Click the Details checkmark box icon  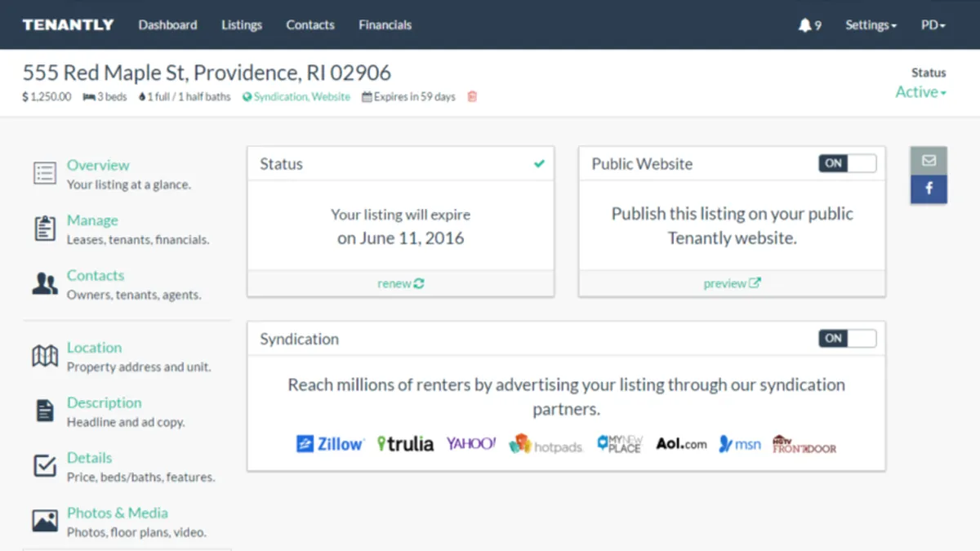(x=45, y=465)
